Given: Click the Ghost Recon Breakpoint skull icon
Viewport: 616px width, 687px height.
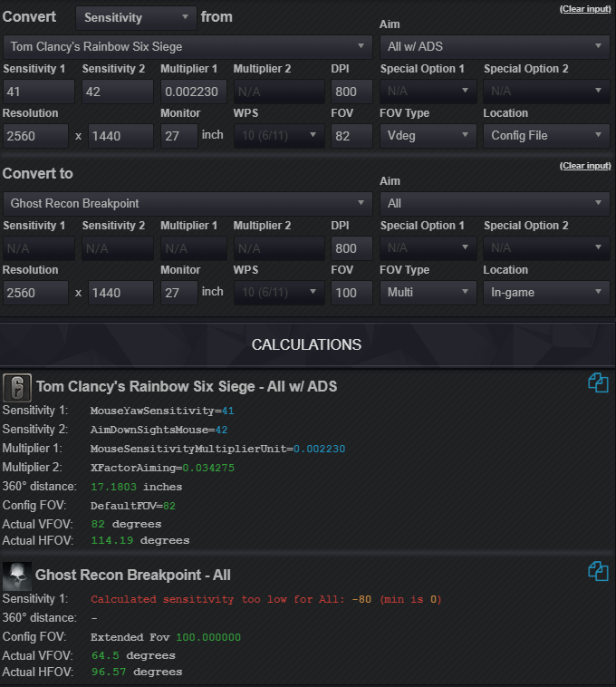Looking at the screenshot, I should pyautogui.click(x=17, y=576).
